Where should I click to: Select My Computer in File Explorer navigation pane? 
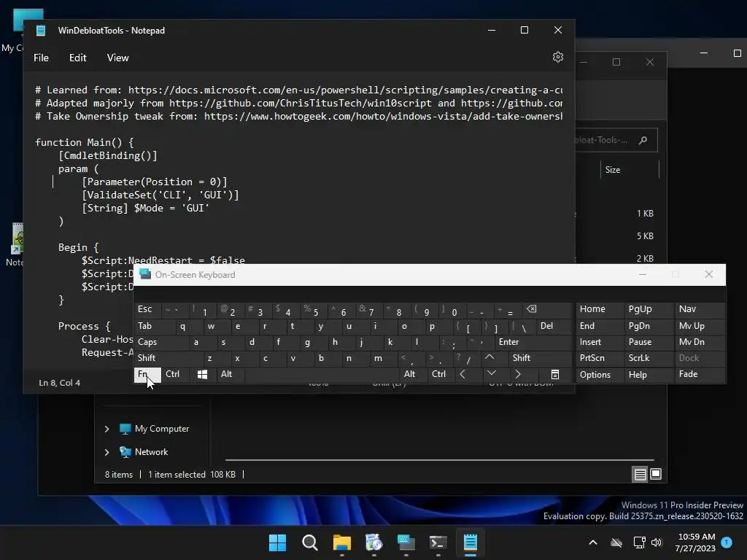pos(161,429)
